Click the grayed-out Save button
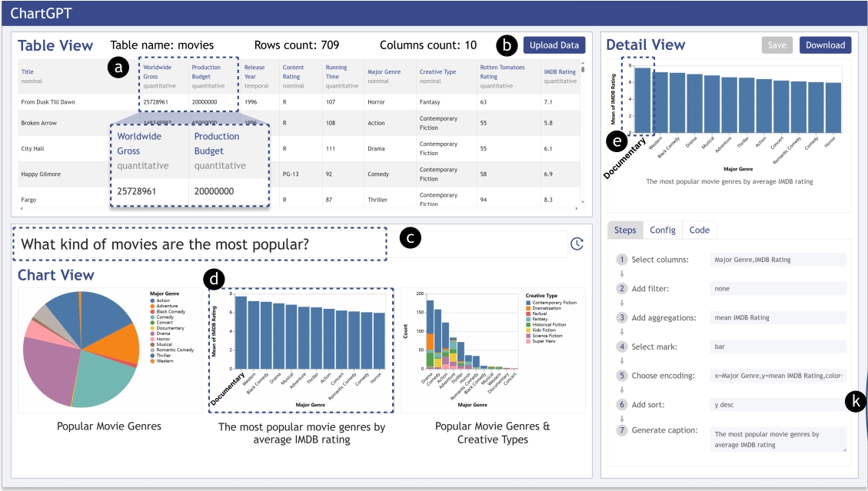Image resolution: width=868 pixels, height=491 pixels. 777,45
